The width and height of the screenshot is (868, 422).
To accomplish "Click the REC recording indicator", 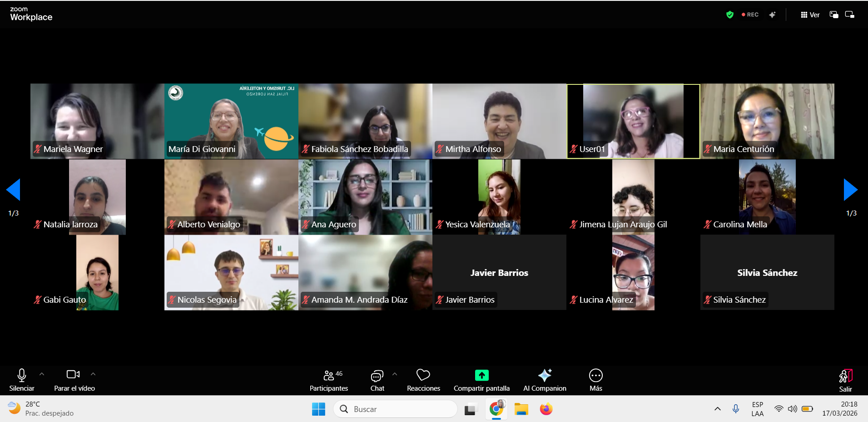I will coord(750,15).
